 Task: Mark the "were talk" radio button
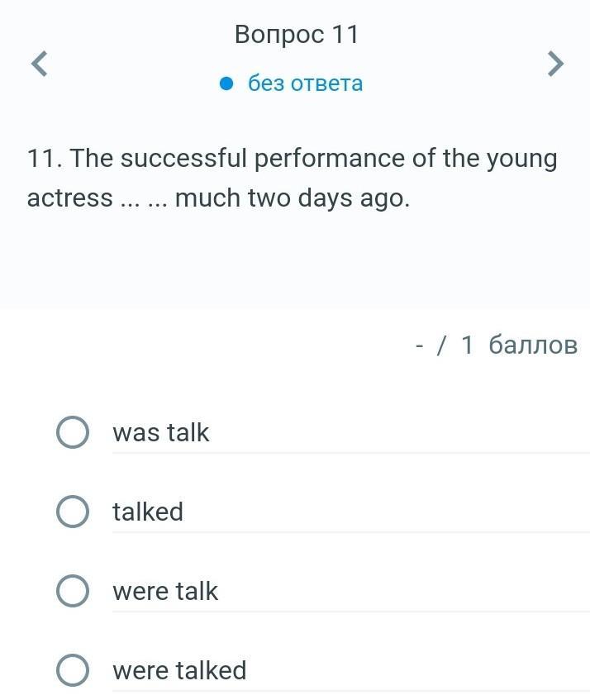click(x=73, y=591)
